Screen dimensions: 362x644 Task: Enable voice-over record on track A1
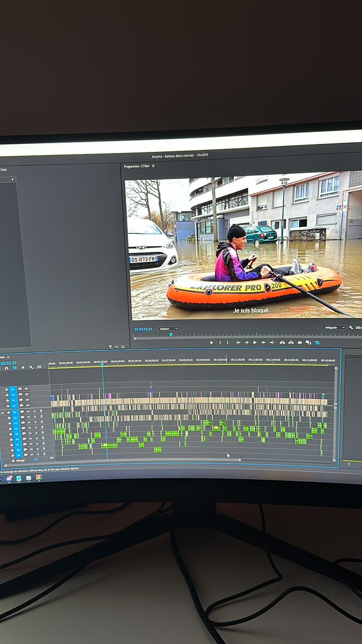[41, 411]
